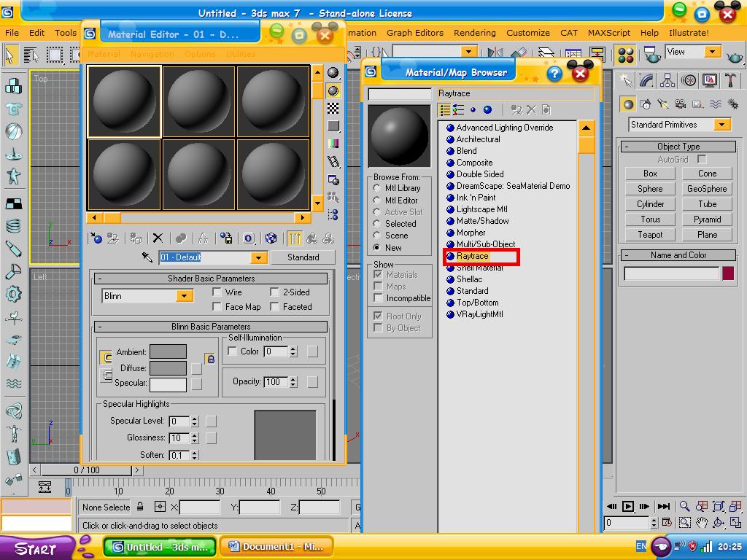Image resolution: width=747 pixels, height=560 pixels.
Task: Click Make Preview filmstrip icon
Action: point(333,162)
